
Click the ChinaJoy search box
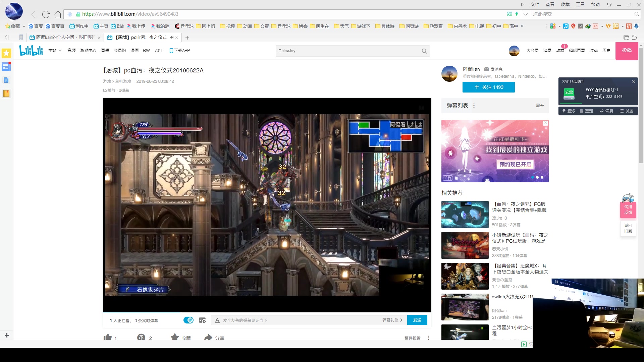[x=347, y=51]
